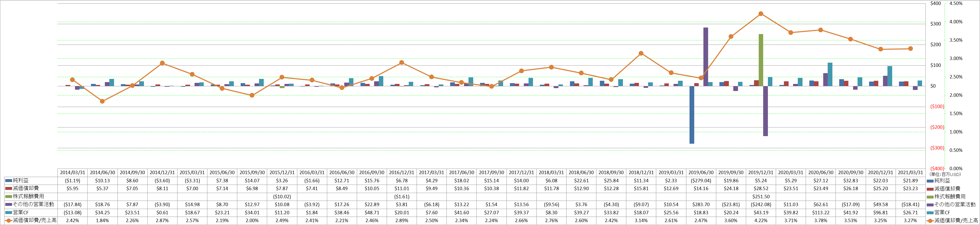Select the ($18.41) cell

(910, 205)
